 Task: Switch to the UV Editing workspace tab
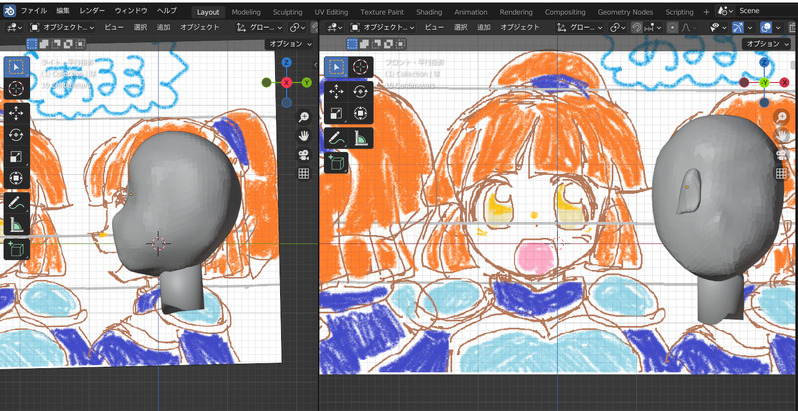pos(331,12)
